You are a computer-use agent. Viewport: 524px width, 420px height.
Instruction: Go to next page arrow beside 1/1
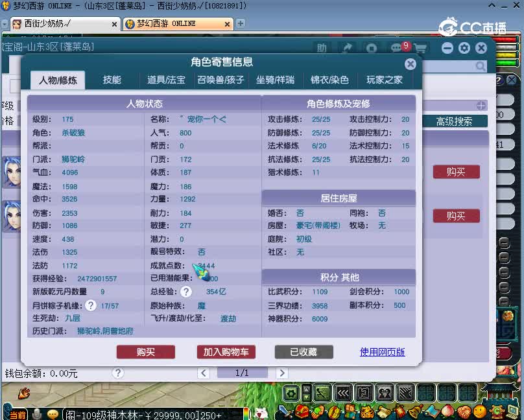pyautogui.click(x=282, y=373)
